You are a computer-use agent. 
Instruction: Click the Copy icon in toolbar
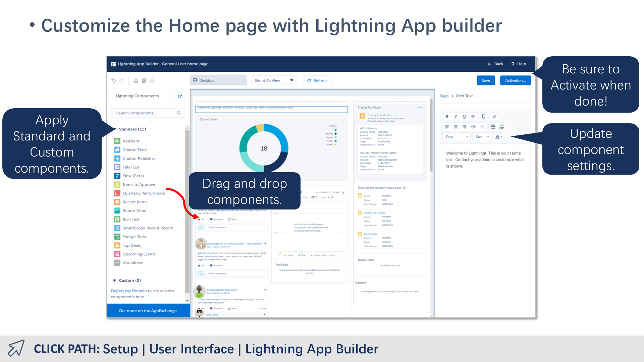click(144, 81)
